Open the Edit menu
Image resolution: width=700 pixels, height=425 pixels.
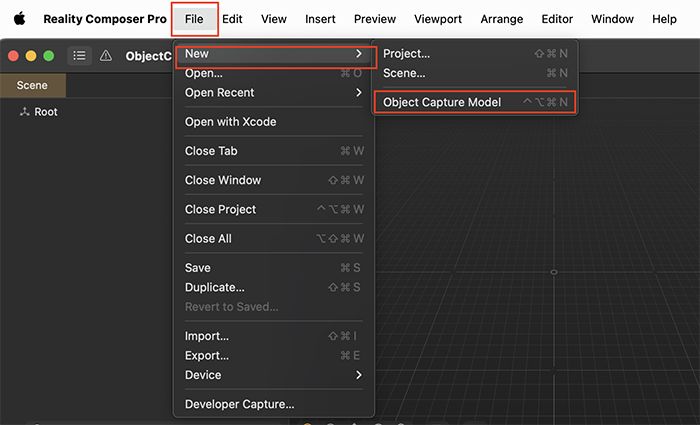pyautogui.click(x=232, y=19)
